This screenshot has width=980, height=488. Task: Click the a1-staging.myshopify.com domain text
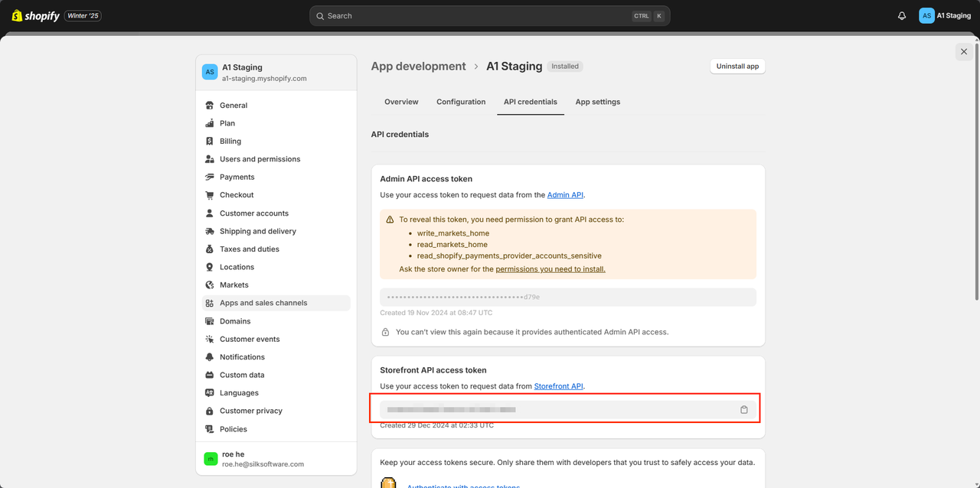point(264,78)
